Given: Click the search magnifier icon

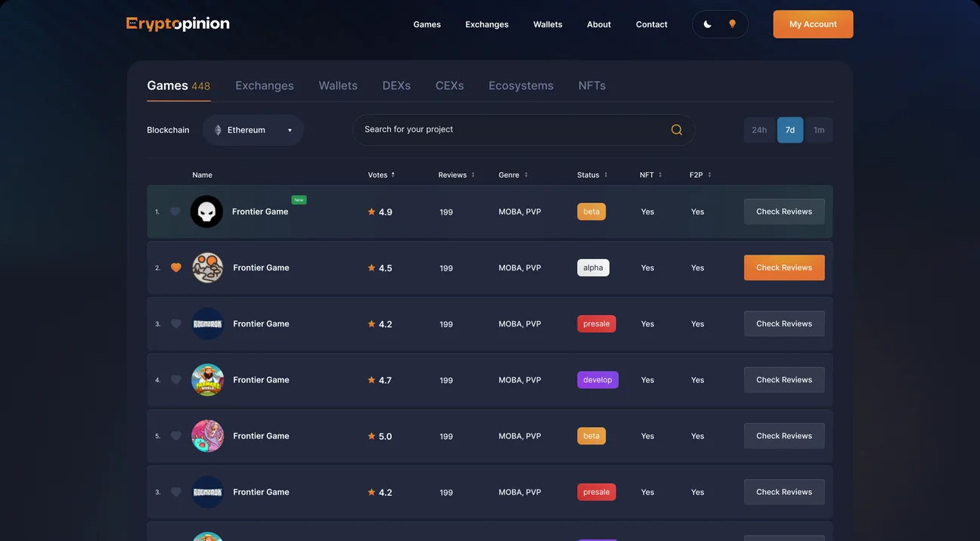Looking at the screenshot, I should [677, 130].
